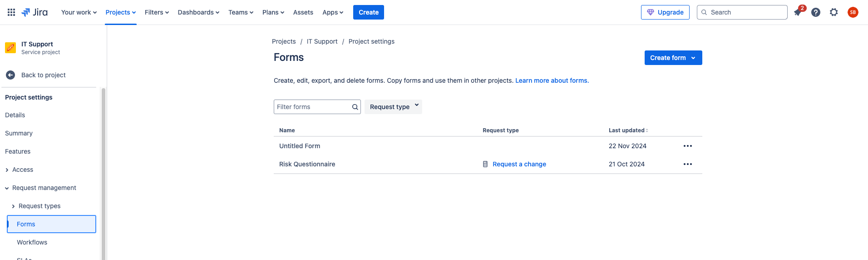Click the Back to project arrow
The width and height of the screenshot is (868, 260).
[x=10, y=75]
